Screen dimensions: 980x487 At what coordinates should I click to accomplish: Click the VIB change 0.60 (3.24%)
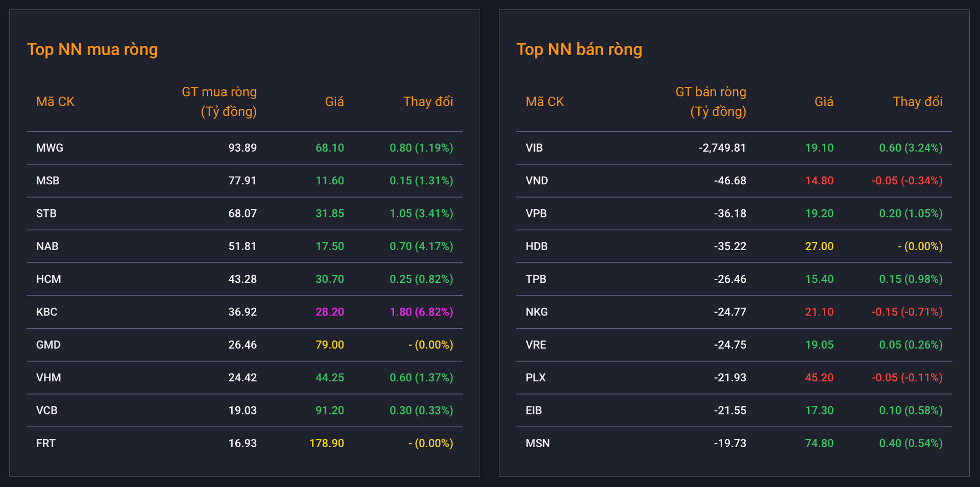[x=911, y=148]
